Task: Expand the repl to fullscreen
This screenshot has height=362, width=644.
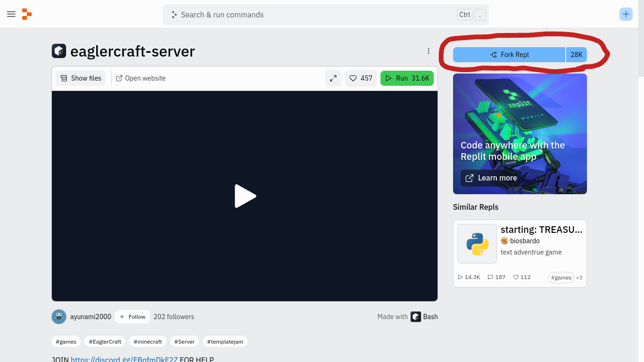Action: 333,78
